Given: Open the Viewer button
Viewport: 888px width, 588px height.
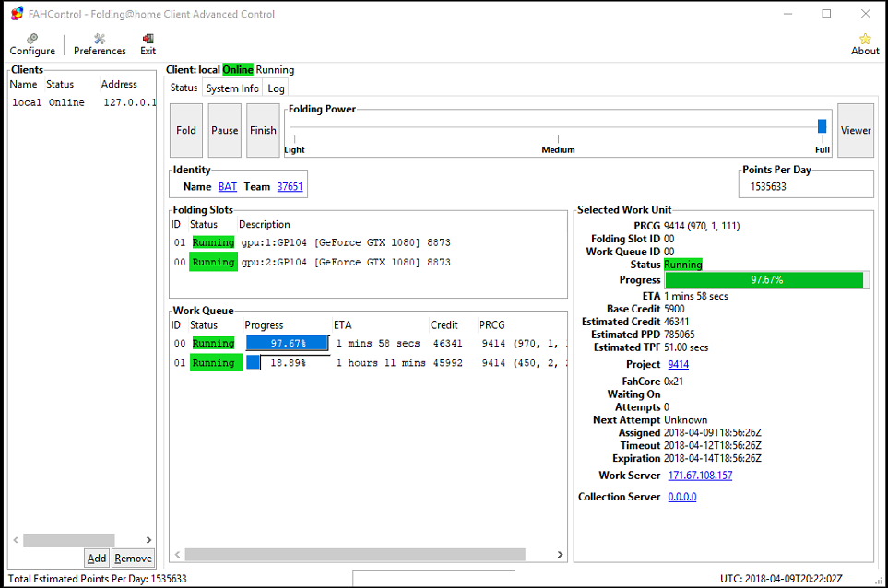Looking at the screenshot, I should pos(856,130).
